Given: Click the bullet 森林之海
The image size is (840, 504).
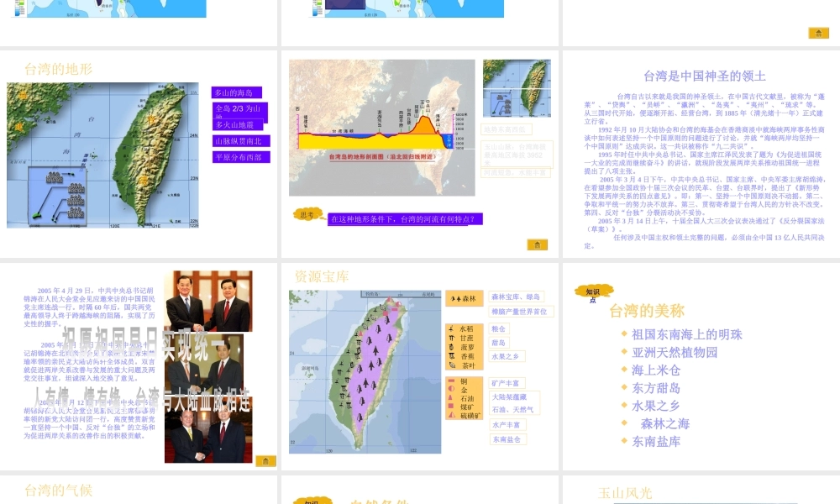Looking at the screenshot, I should pos(664,423).
